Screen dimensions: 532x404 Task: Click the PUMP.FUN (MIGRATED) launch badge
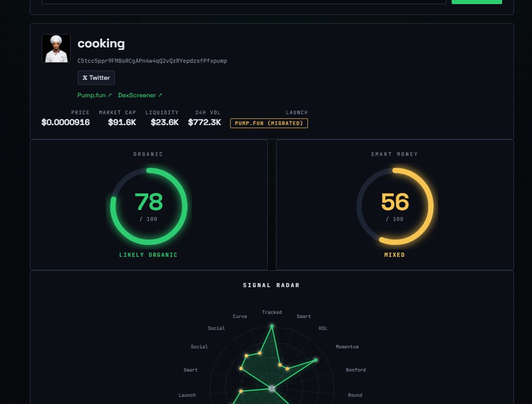click(269, 123)
